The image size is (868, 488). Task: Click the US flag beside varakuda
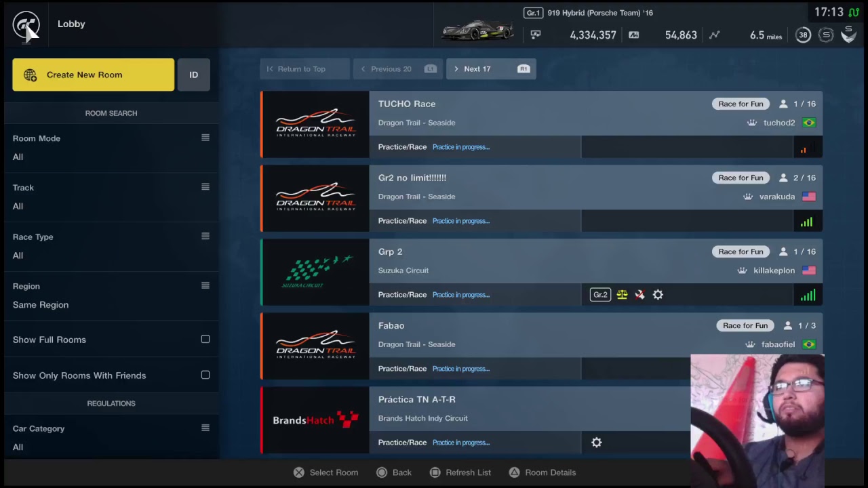click(808, 197)
